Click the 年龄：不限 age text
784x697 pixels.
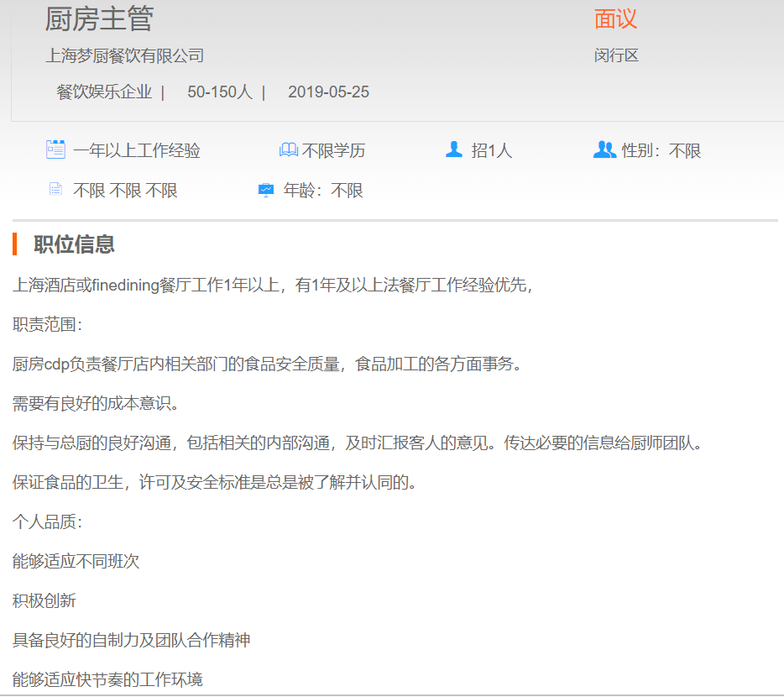(322, 191)
